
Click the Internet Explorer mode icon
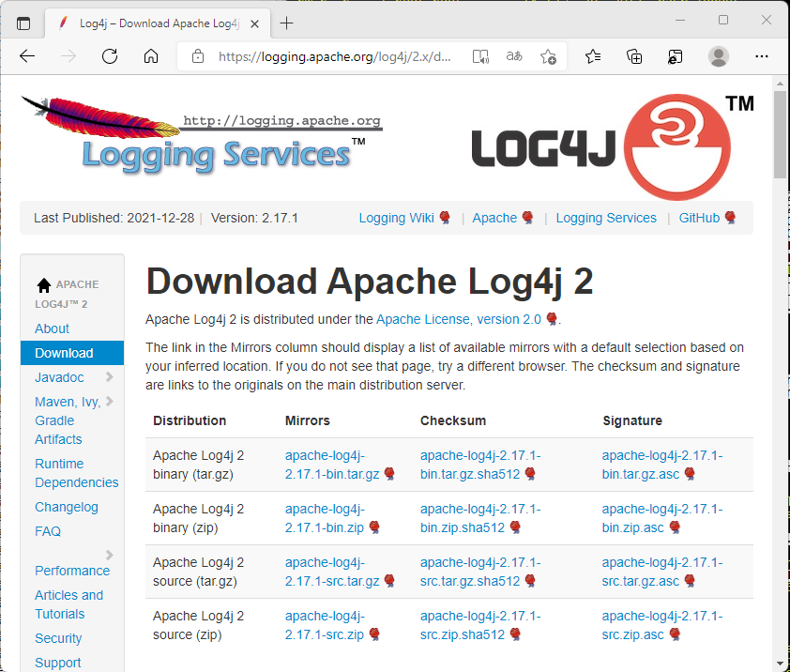coord(675,56)
